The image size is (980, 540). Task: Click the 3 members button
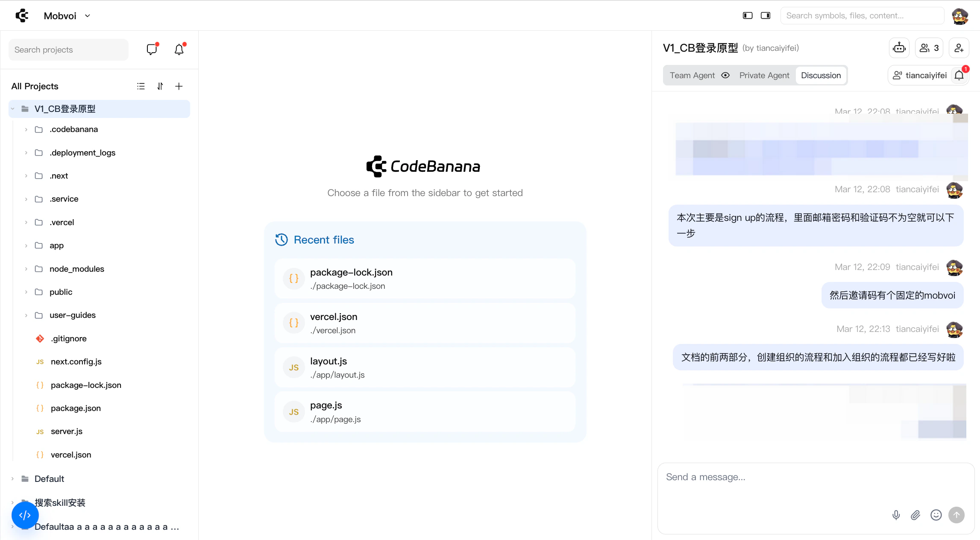(x=929, y=48)
